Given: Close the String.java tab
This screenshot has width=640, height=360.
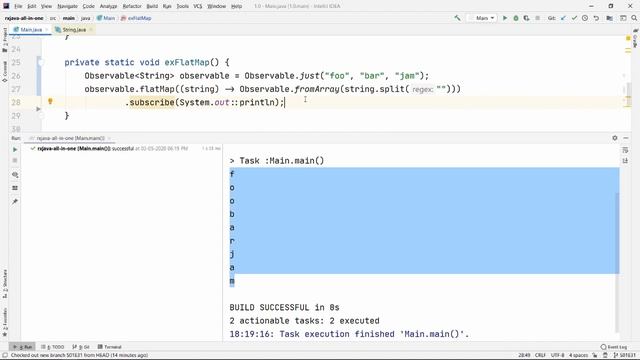Looking at the screenshot, I should [x=91, y=30].
